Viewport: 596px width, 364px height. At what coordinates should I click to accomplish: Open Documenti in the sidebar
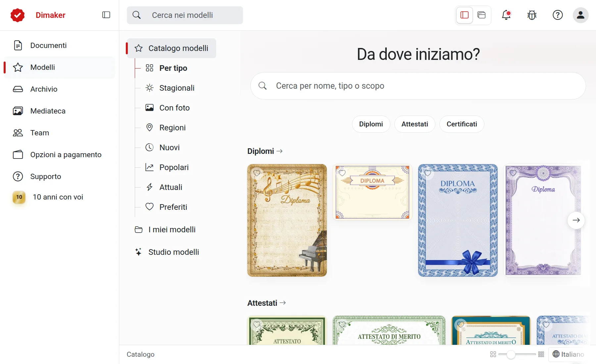pos(59,45)
